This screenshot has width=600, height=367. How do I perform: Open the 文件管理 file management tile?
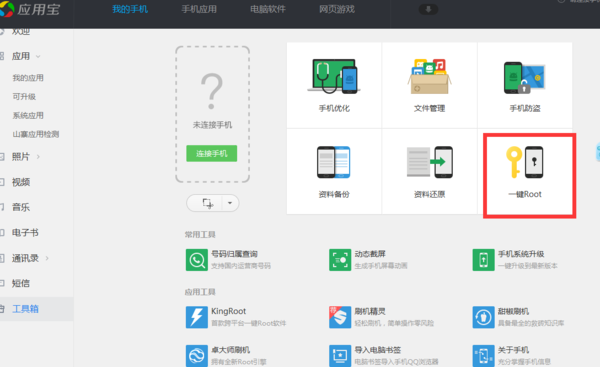tap(429, 85)
